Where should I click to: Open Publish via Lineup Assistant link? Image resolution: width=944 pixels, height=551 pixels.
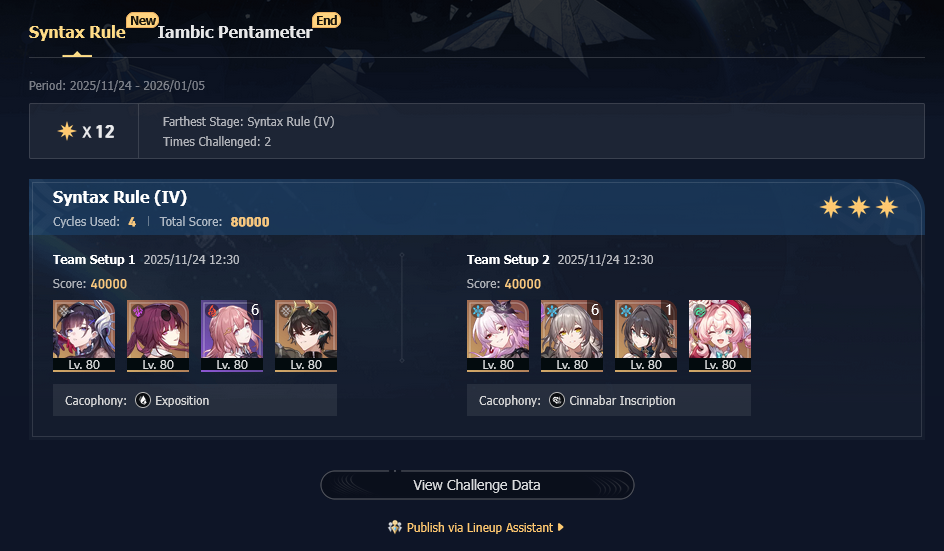[x=479, y=528]
